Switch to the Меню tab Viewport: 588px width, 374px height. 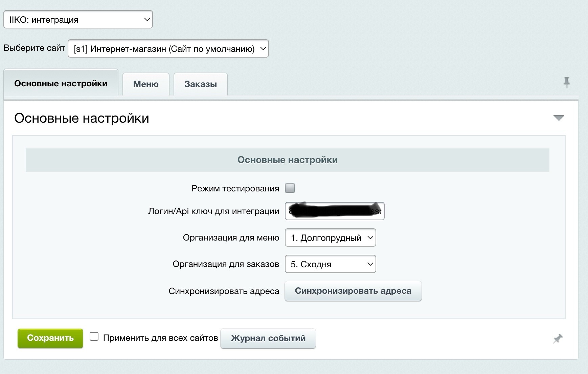point(145,84)
